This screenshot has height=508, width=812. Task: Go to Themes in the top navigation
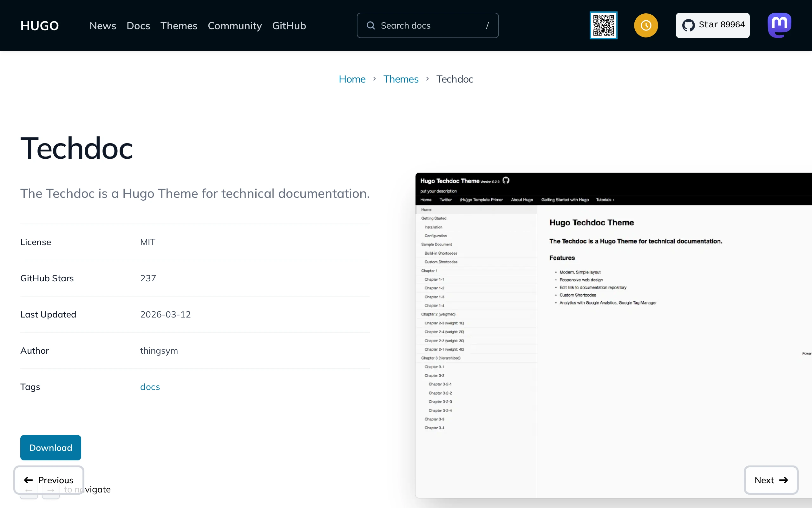point(179,25)
